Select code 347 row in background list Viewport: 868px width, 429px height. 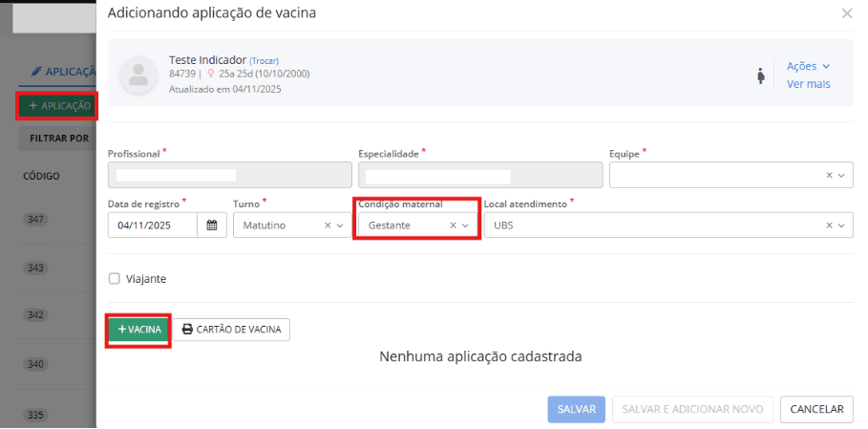[x=35, y=220]
